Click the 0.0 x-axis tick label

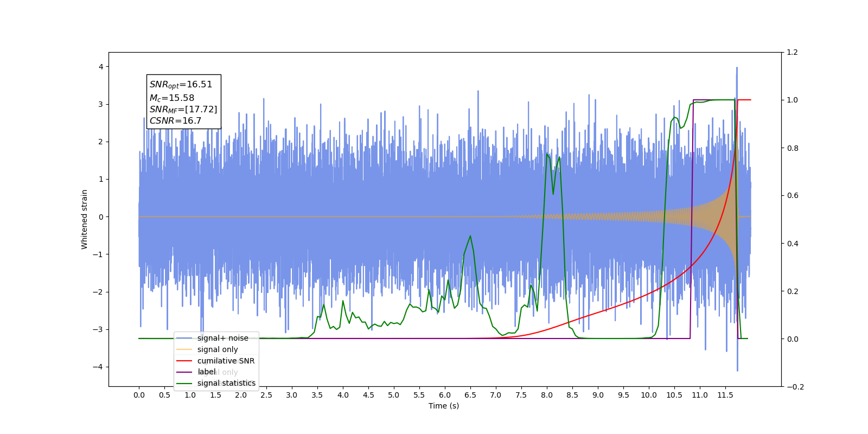tap(139, 395)
